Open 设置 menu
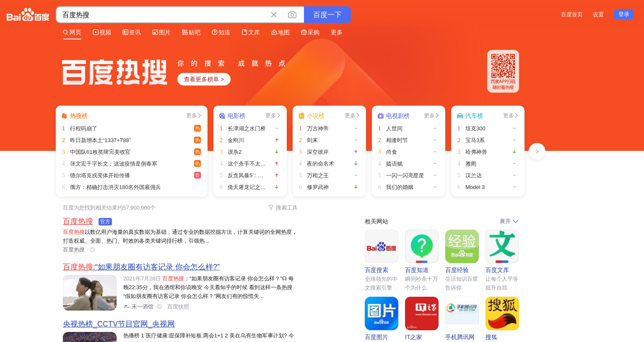The image size is (644, 342). [598, 14]
